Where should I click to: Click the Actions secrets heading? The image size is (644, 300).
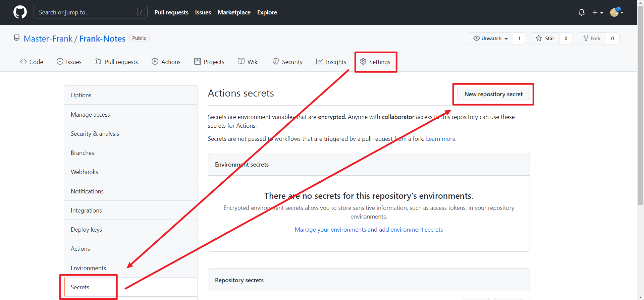[241, 93]
